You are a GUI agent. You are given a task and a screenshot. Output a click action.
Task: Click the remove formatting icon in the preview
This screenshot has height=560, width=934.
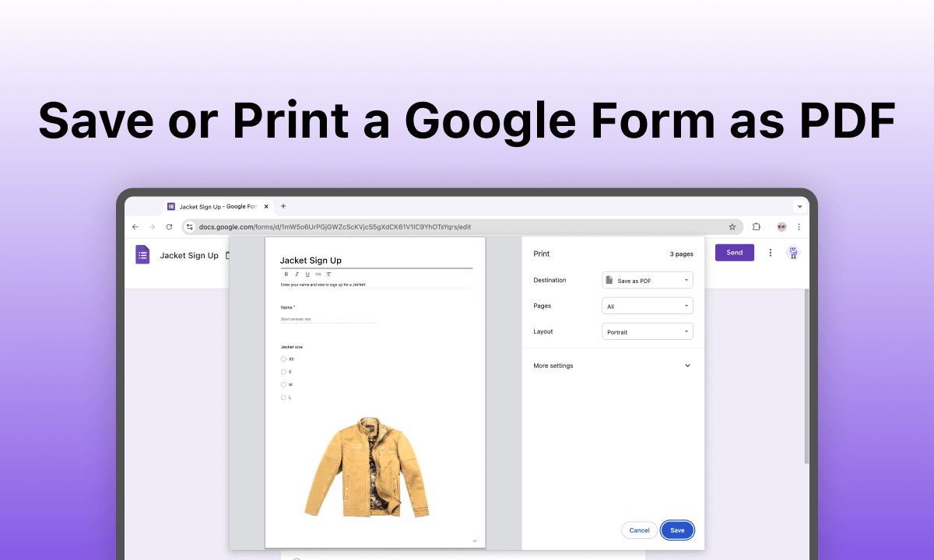pyautogui.click(x=328, y=275)
